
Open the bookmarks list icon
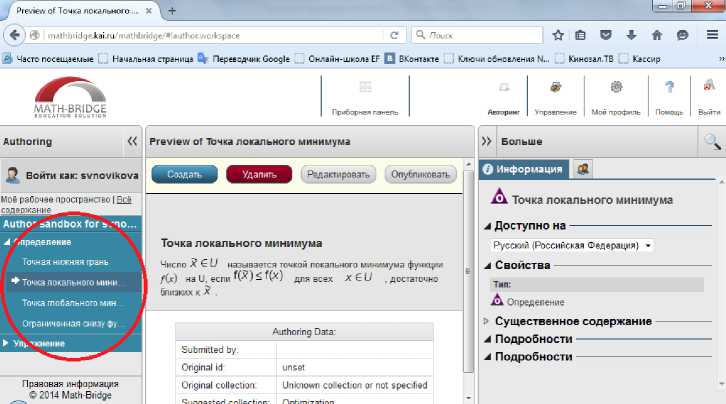tap(580, 35)
